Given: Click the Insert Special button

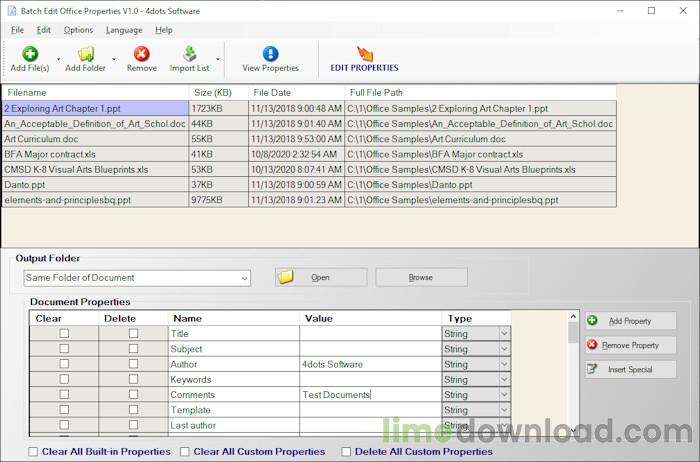Looking at the screenshot, I should coord(630,369).
